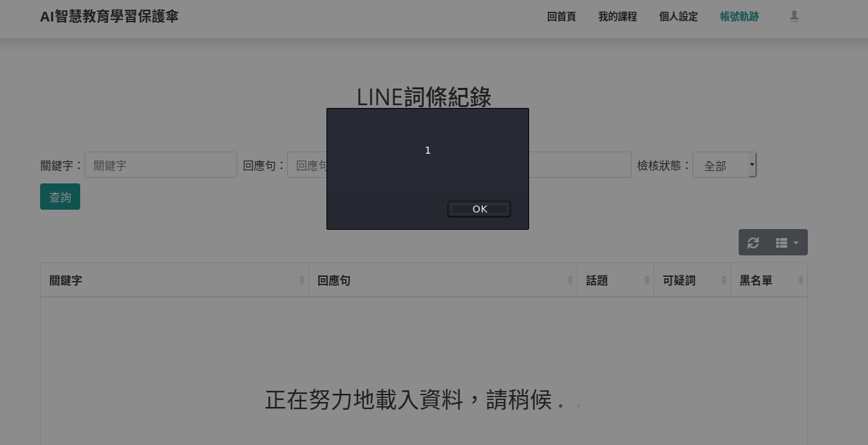The width and height of the screenshot is (868, 445).
Task: Focus the 關鍵字 input field
Action: coord(160,165)
